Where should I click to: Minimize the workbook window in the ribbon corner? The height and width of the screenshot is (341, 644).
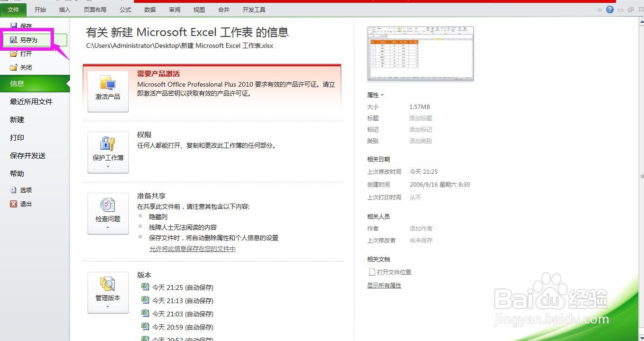(621, 10)
